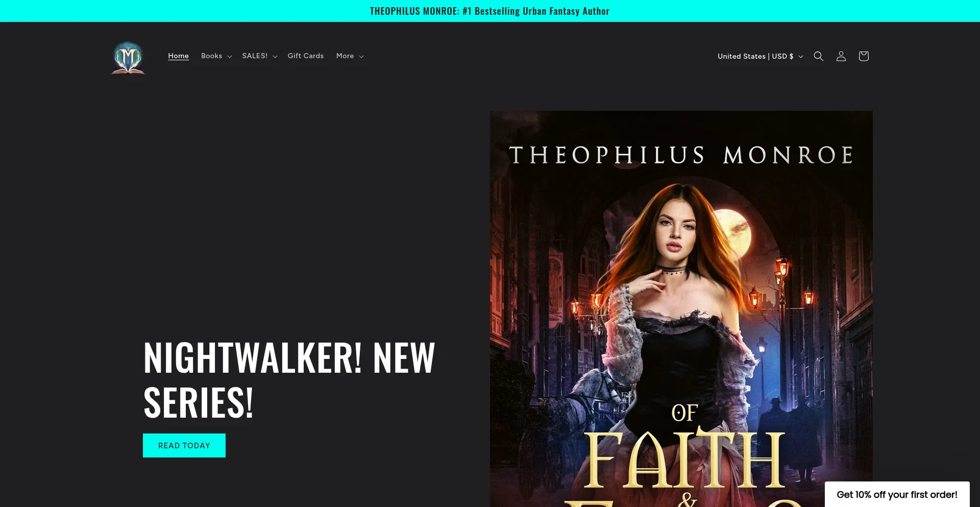
Task: Expand the More menu
Action: pyautogui.click(x=350, y=56)
